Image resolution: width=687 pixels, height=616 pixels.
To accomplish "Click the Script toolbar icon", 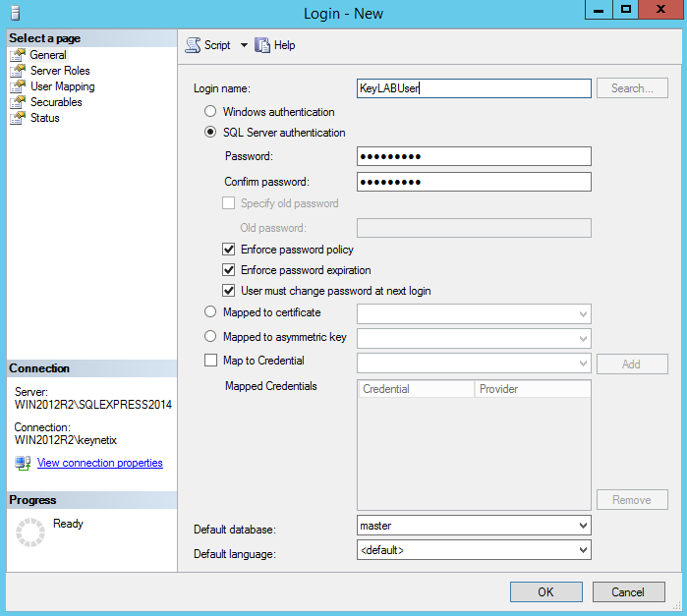I will click(x=193, y=45).
